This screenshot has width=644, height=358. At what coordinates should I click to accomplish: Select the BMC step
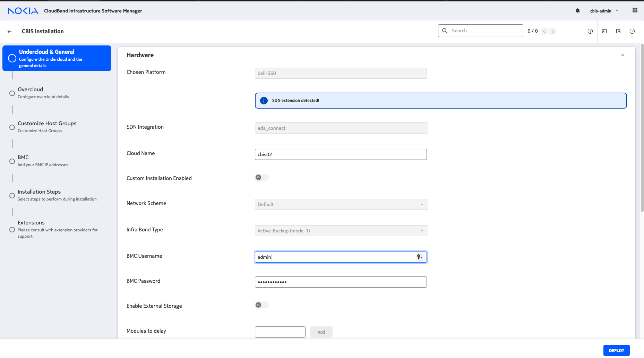[43, 161]
